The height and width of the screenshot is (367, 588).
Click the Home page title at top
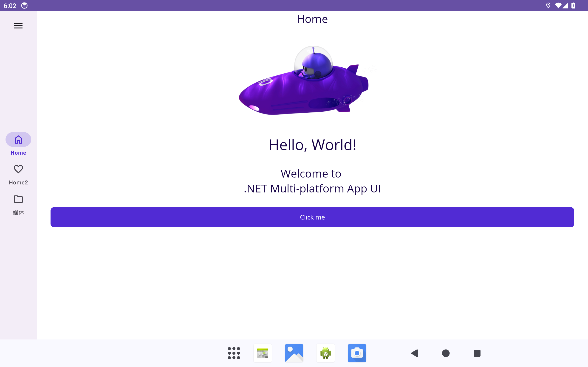pyautogui.click(x=312, y=19)
